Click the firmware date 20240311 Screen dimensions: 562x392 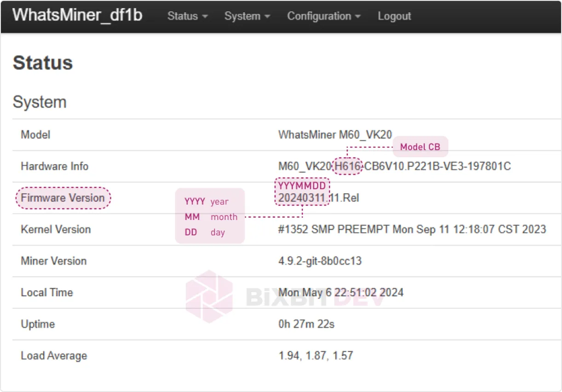303,198
